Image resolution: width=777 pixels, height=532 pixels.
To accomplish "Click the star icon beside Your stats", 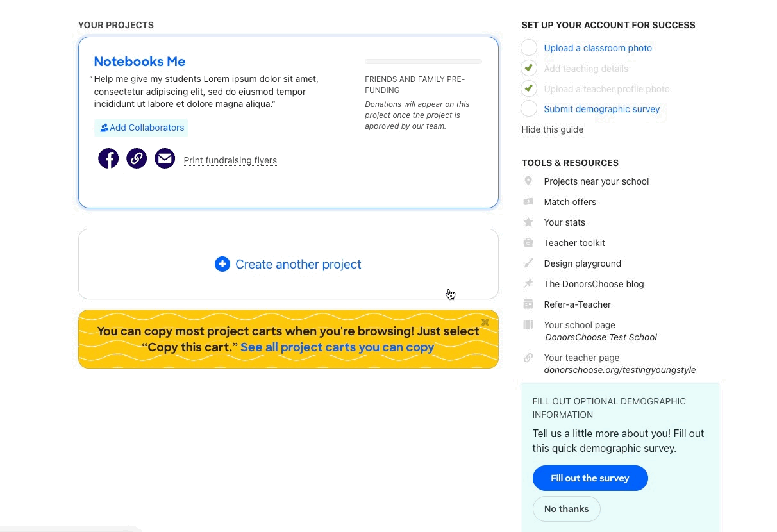I will pyautogui.click(x=528, y=222).
